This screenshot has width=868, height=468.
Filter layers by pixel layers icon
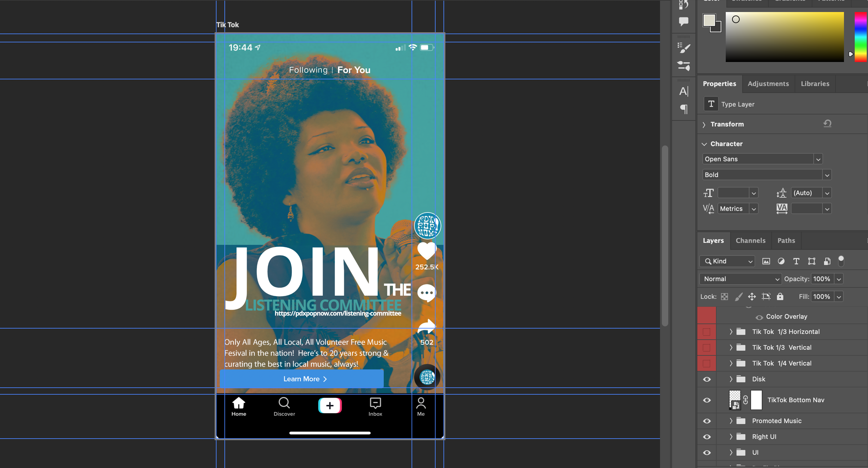(766, 261)
